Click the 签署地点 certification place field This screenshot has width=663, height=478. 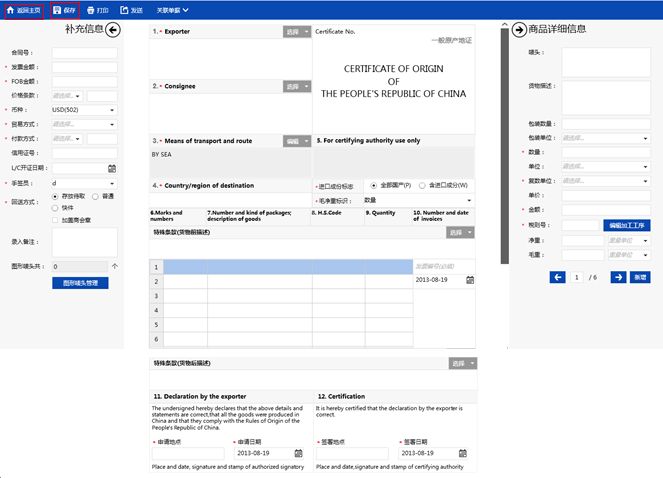pos(352,453)
